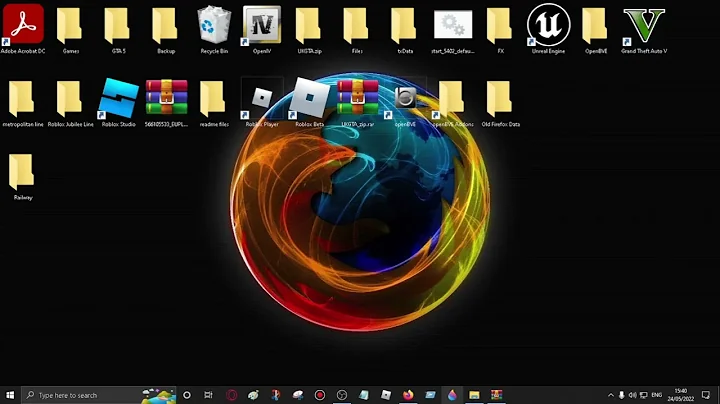720x404 pixels.
Task: Open the Opera GX taskbar icon
Action: [231, 395]
